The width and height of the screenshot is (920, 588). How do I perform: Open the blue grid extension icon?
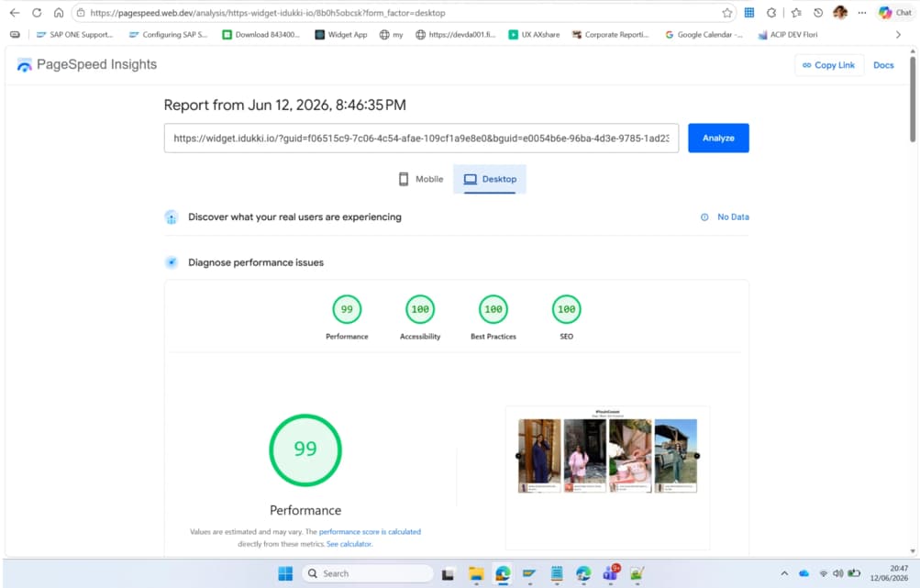pos(749,12)
